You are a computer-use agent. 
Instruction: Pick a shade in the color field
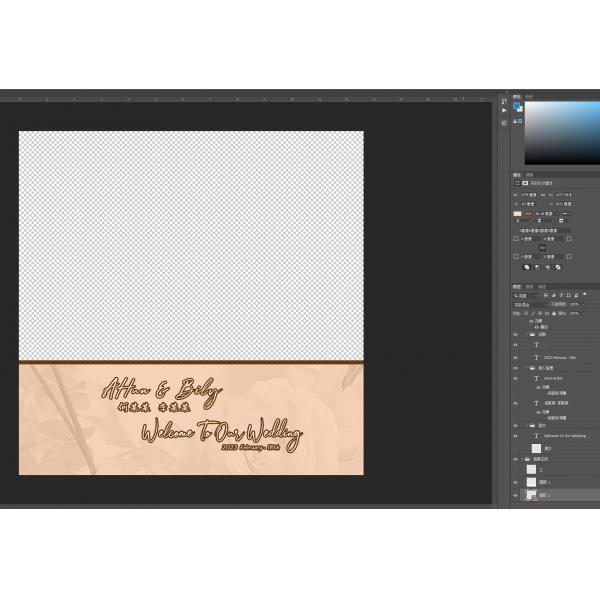tap(562, 132)
